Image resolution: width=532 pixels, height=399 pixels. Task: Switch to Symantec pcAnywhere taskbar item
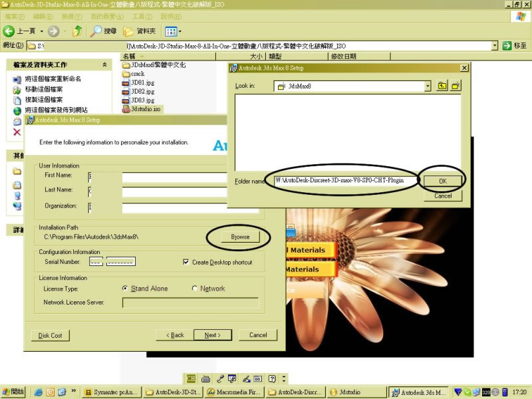(x=112, y=392)
